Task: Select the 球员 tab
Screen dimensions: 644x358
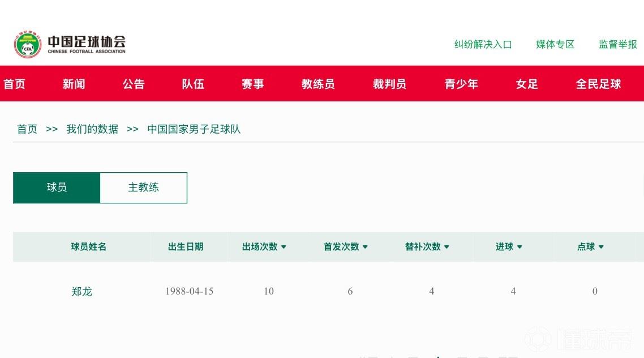Action: tap(57, 187)
